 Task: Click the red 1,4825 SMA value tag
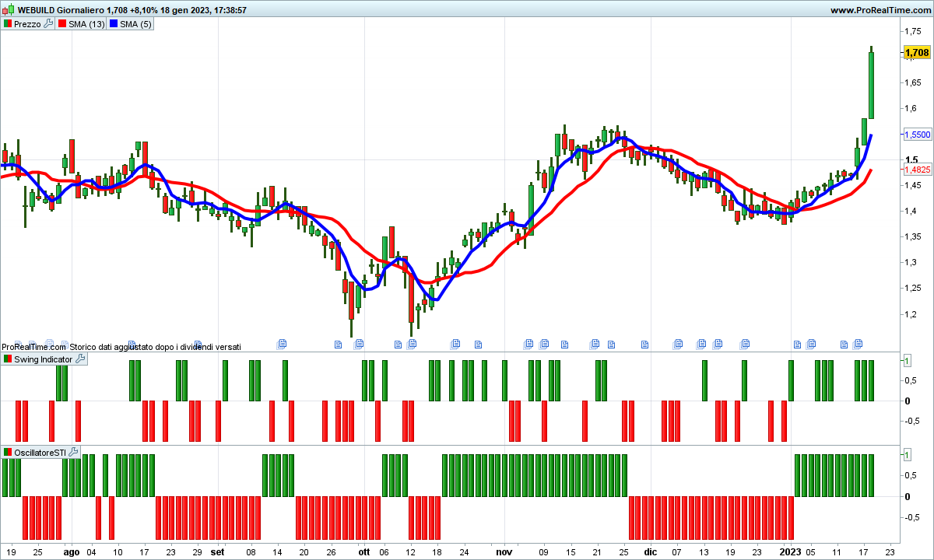[916, 169]
